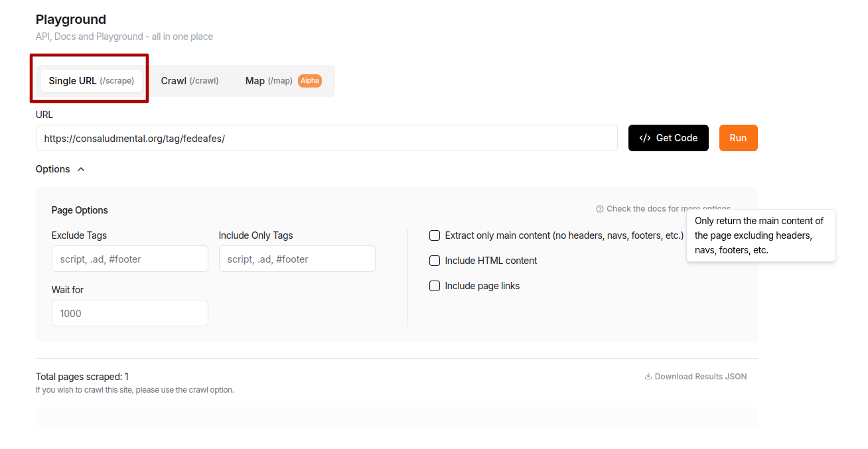This screenshot has width=868, height=449.
Task: Click the Include Only Tags input
Action: click(297, 259)
